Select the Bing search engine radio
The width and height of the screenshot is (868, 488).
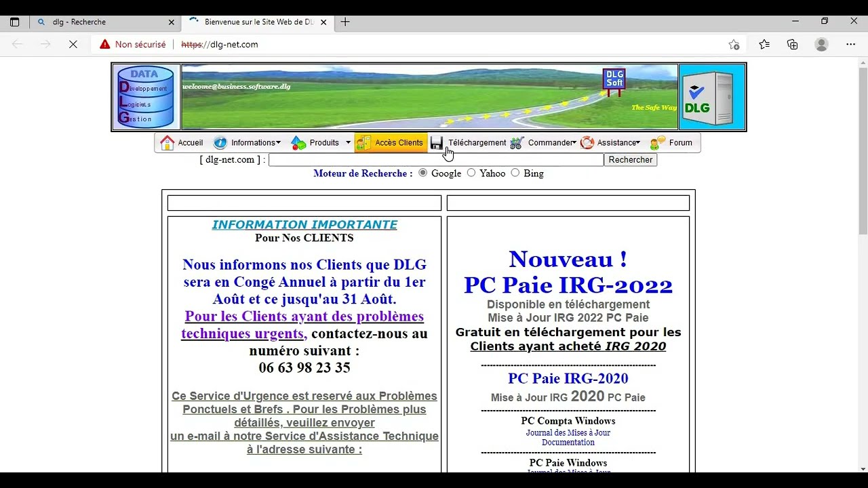515,173
